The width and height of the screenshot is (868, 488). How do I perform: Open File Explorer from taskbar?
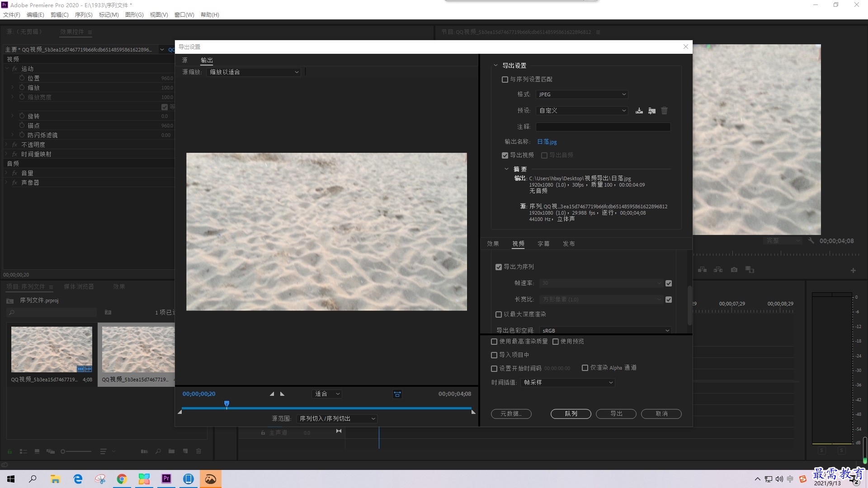[55, 479]
